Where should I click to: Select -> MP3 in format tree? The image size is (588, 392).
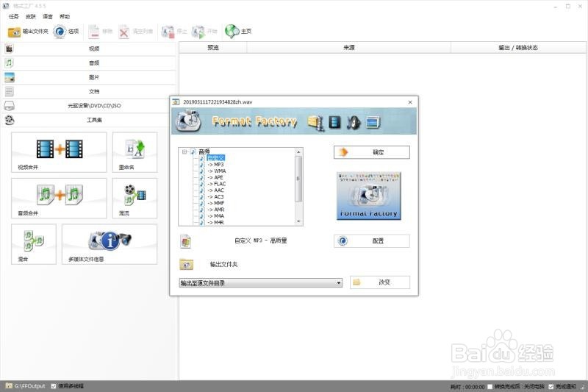click(x=216, y=165)
